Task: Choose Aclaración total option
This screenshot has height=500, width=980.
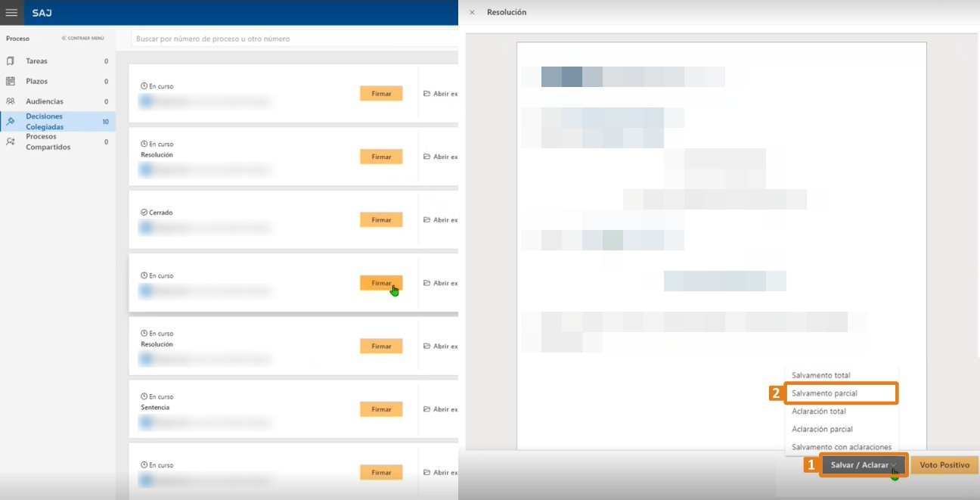Action: click(819, 411)
